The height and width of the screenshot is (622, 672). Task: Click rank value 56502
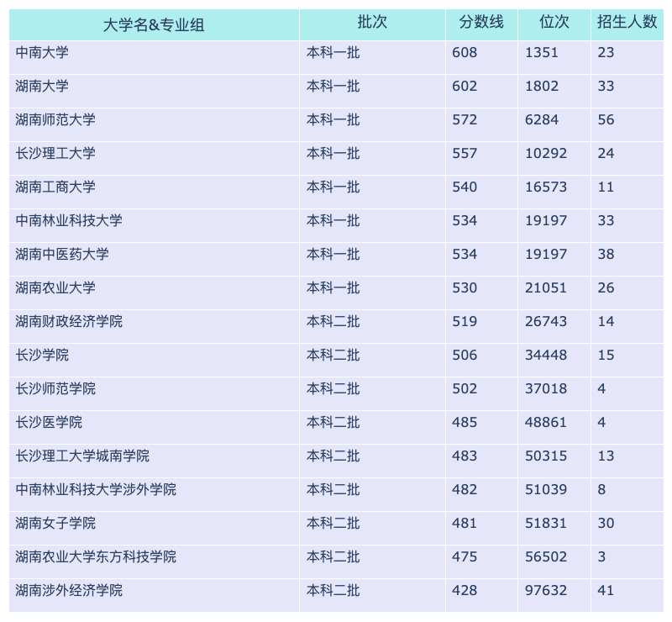point(546,556)
